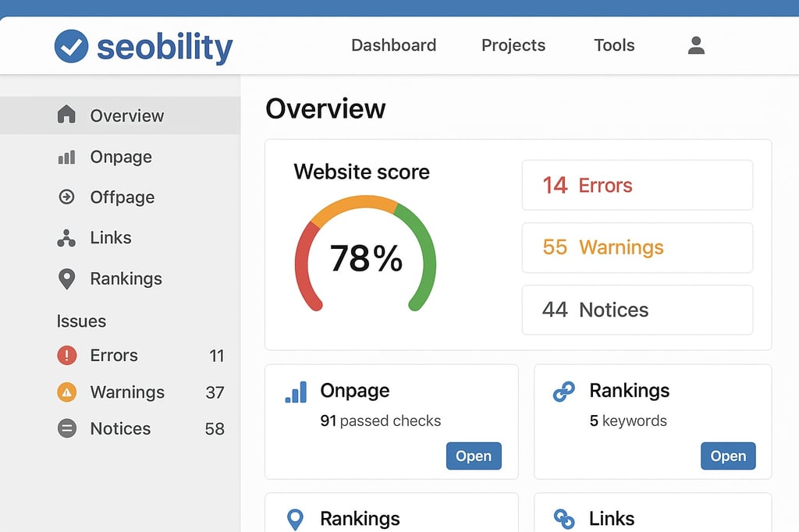Click the blue bar chart Onpage card icon
Screen dimensions: 799x532
[296, 392]
